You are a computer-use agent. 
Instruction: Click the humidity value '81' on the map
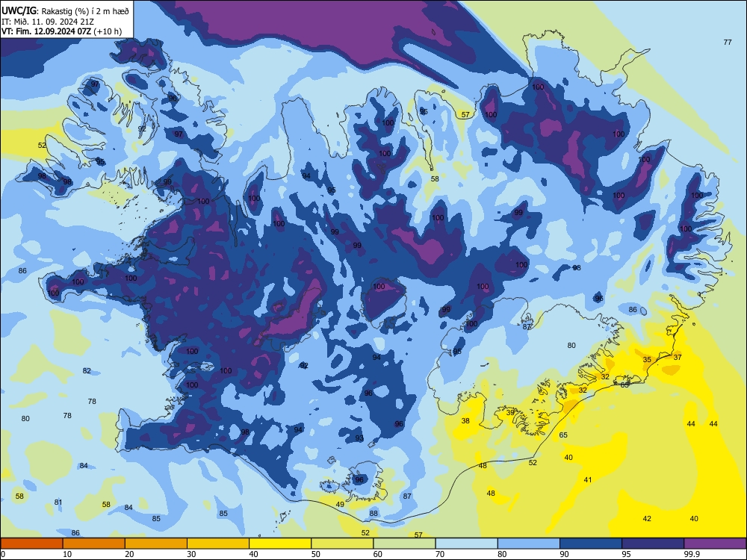58,502
